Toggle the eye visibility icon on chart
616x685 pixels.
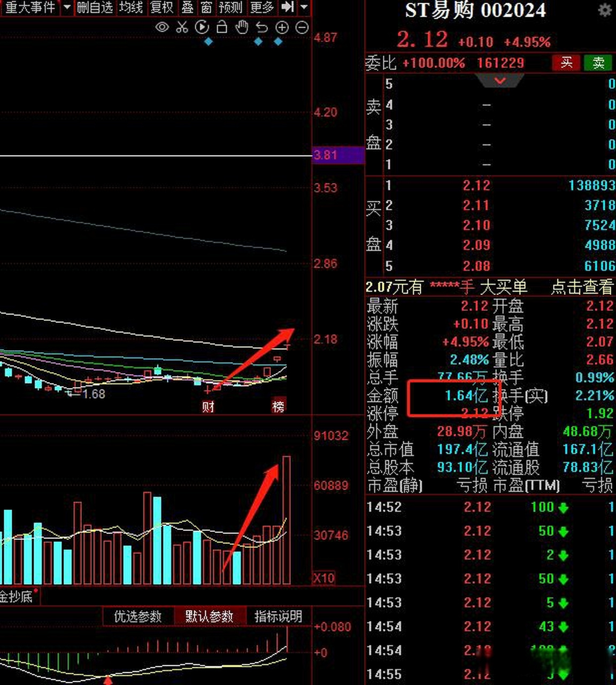point(162,27)
